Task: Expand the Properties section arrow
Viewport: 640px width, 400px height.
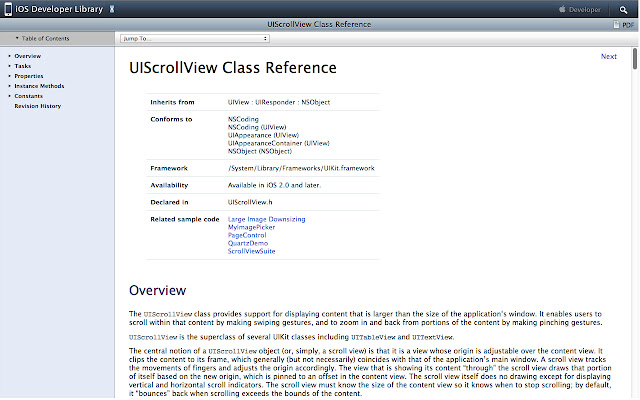Action: click(9, 76)
